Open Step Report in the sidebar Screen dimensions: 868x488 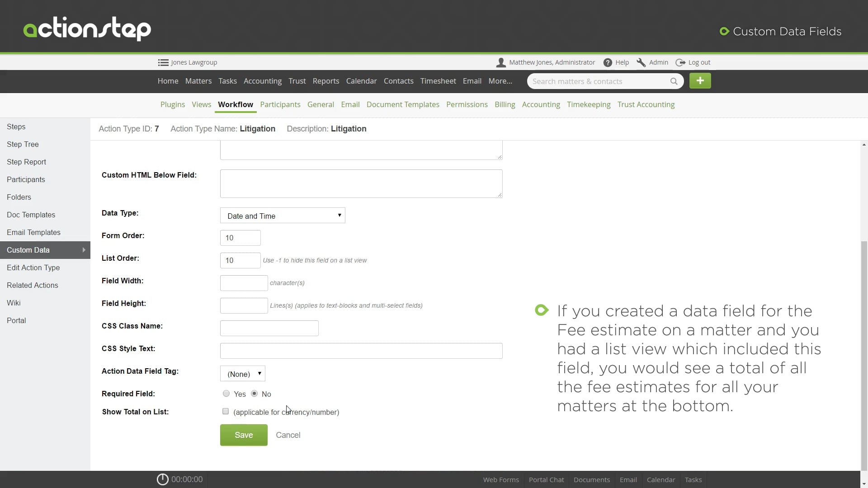click(45, 162)
